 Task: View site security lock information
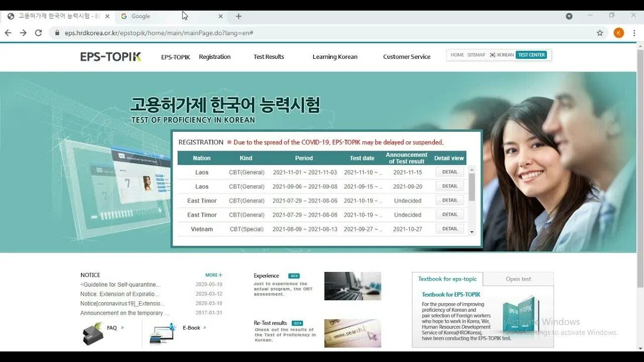[x=57, y=33]
